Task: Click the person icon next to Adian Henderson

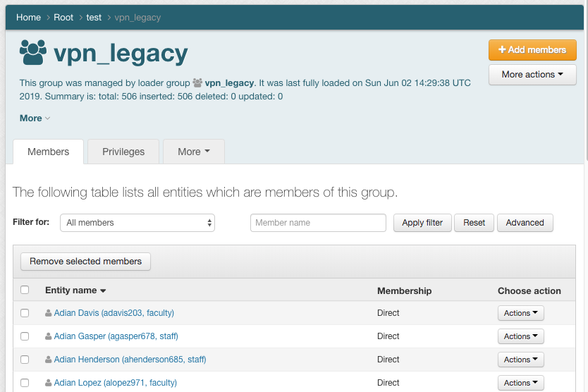Action: (49, 360)
